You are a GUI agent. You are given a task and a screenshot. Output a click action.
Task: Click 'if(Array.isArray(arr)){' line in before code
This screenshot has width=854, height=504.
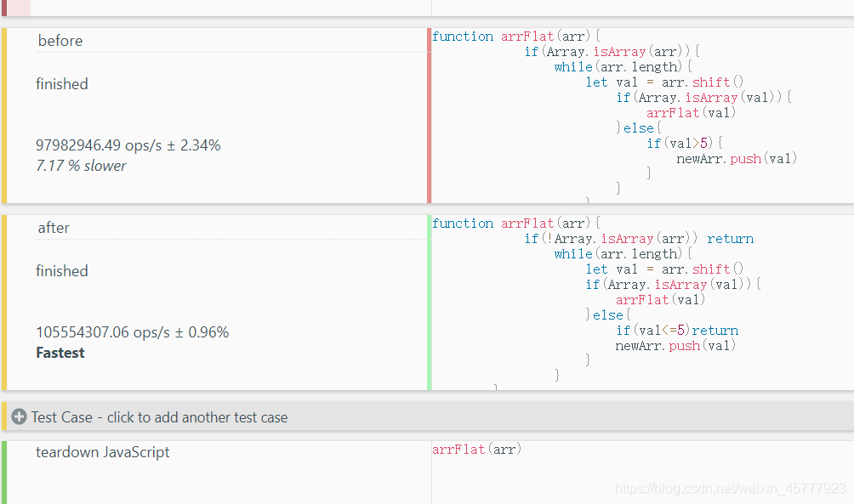[612, 52]
